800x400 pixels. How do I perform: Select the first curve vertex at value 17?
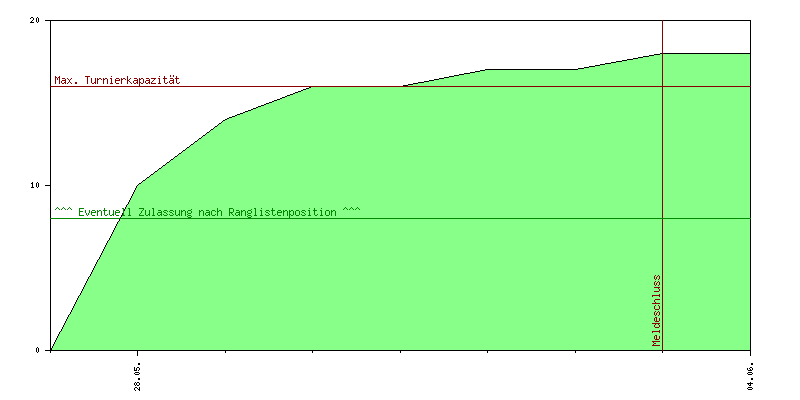click(487, 69)
